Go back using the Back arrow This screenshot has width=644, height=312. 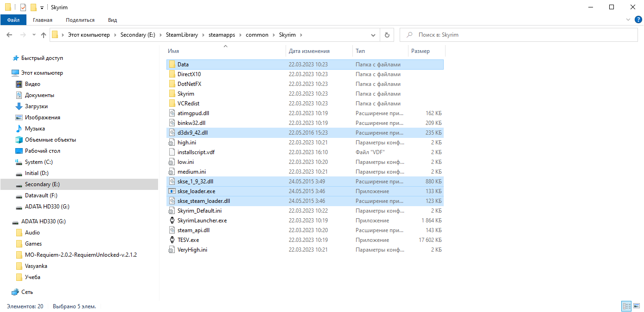click(x=9, y=35)
